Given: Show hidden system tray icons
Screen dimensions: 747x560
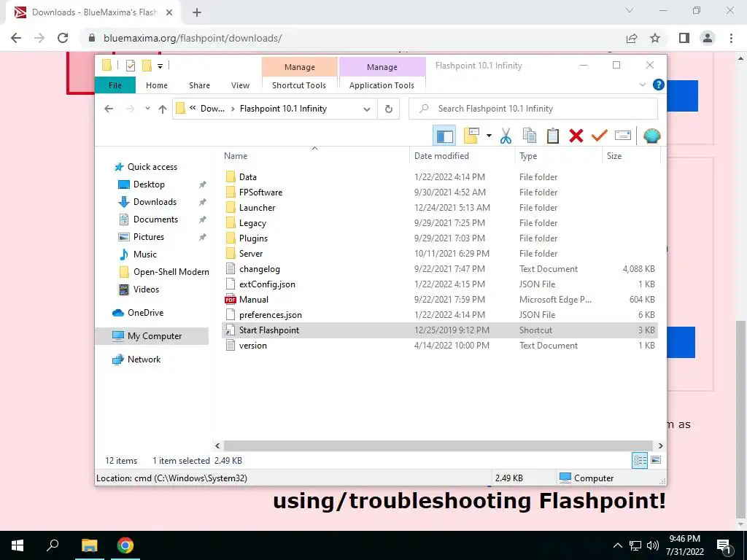Looking at the screenshot, I should [617, 545].
